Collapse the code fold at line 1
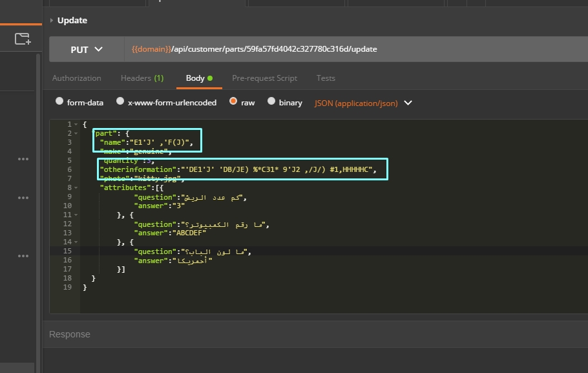This screenshot has height=373, width=588. 76,124
